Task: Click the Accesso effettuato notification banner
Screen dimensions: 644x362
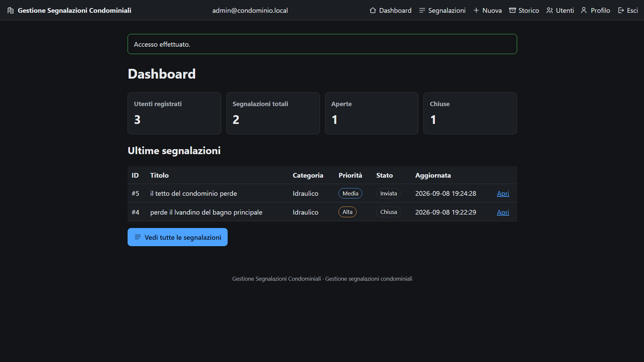Action: pos(322,44)
